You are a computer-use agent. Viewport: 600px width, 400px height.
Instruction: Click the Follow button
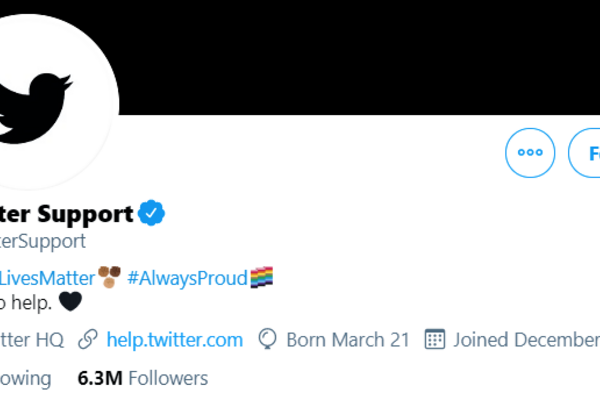tap(586, 153)
